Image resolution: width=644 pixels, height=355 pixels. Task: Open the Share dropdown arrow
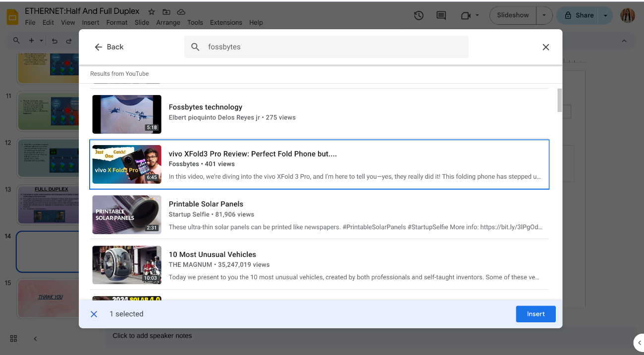[605, 15]
